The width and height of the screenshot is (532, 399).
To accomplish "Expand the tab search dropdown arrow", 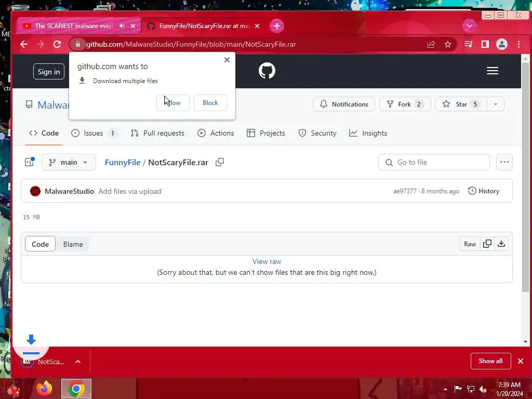I will pos(470,26).
